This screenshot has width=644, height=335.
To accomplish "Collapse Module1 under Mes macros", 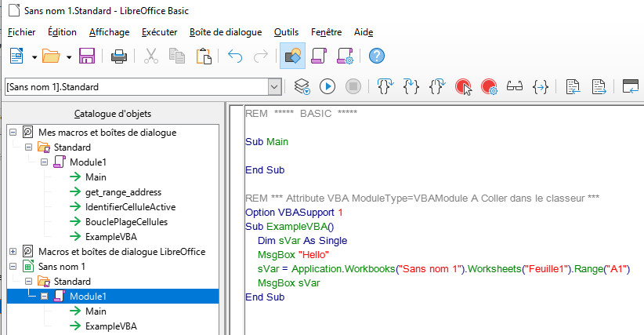I will point(44,162).
